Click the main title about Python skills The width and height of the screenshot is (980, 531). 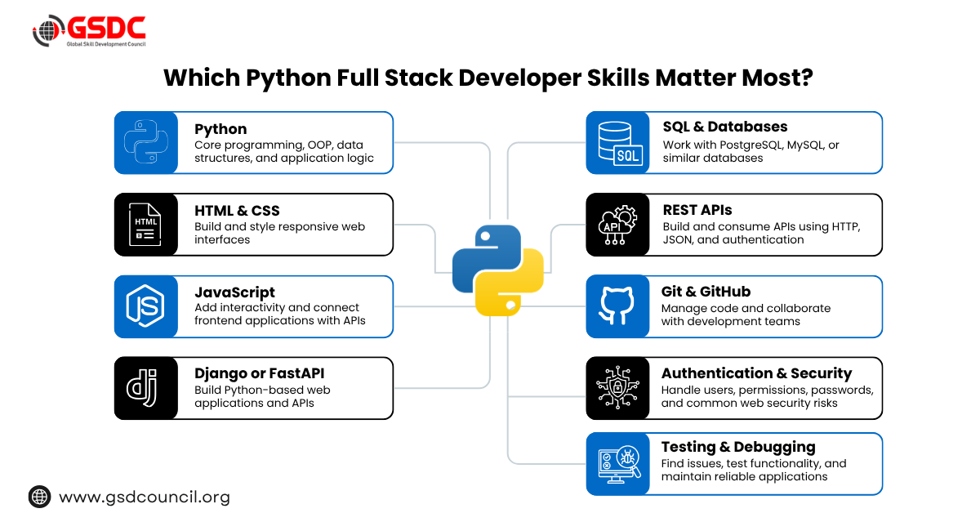pyautogui.click(x=489, y=78)
